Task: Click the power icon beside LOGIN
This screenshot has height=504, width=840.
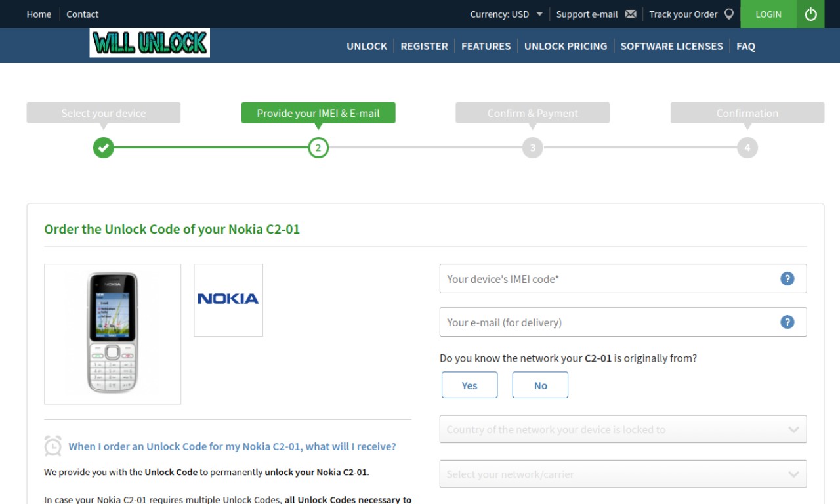Action: click(x=810, y=14)
